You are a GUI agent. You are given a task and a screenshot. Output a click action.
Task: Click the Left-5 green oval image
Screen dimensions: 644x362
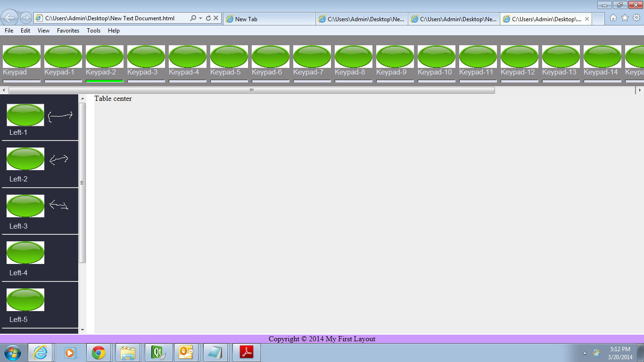[25, 300]
